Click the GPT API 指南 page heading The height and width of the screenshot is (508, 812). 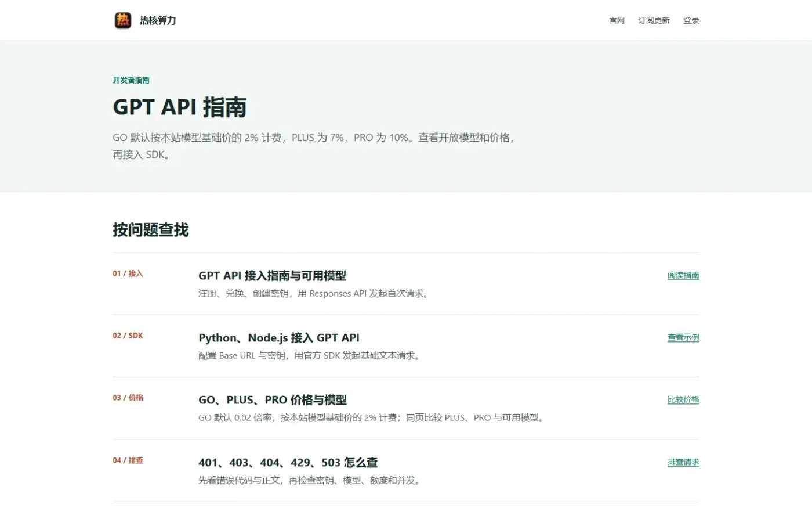click(180, 107)
